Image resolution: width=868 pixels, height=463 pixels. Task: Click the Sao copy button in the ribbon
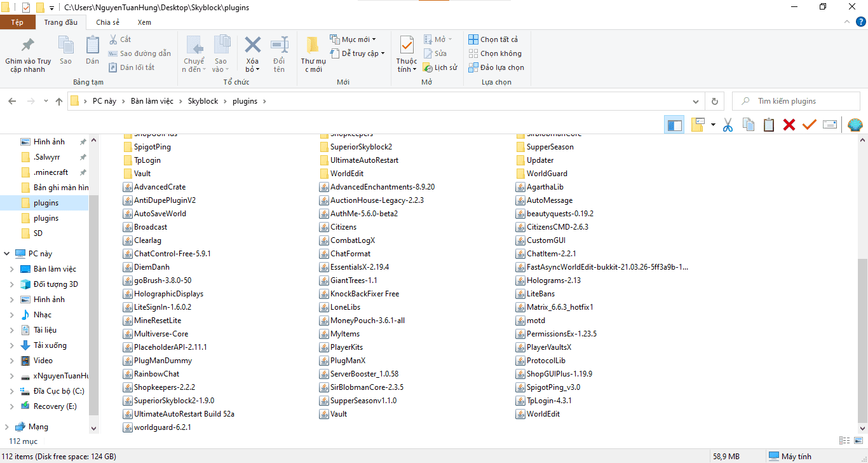[66, 51]
